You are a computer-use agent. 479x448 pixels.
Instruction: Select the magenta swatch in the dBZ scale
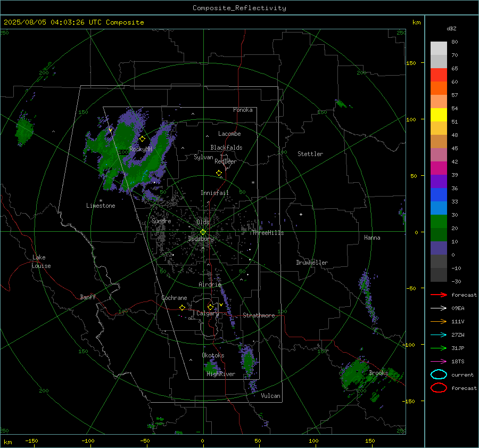[x=439, y=168]
